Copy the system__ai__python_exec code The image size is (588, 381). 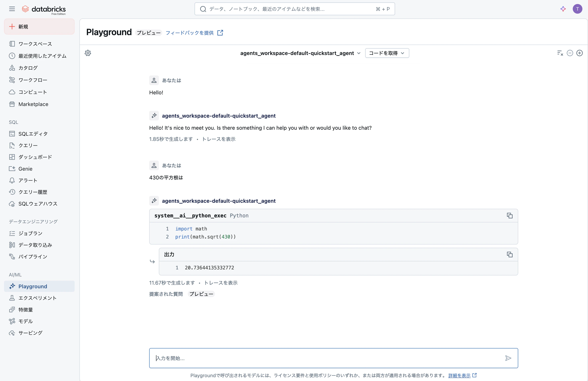click(509, 215)
